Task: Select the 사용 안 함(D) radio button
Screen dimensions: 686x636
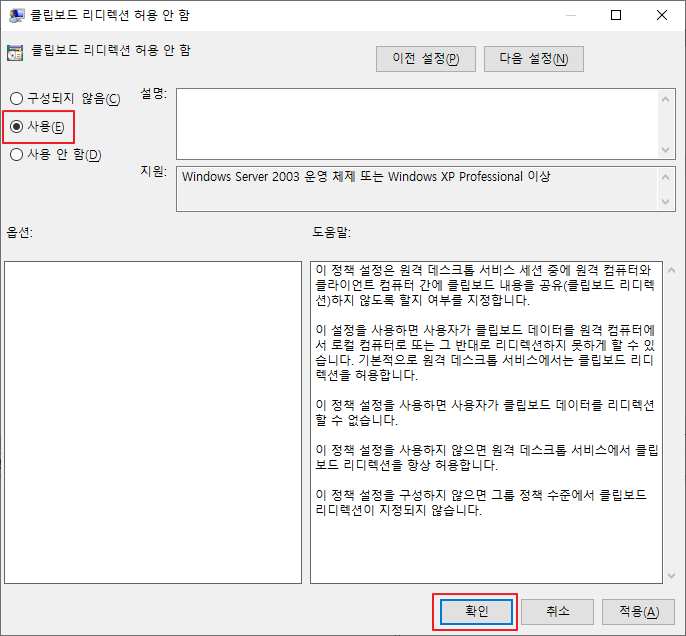Action: coord(56,154)
